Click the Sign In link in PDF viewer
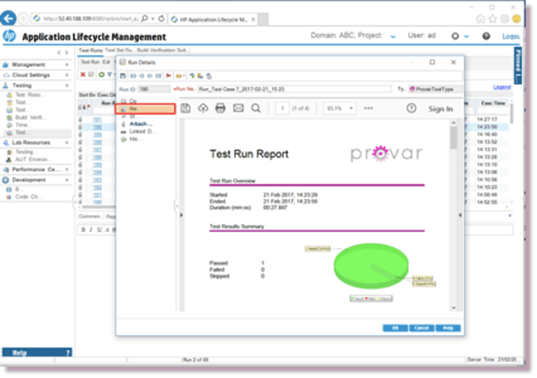This screenshot has width=537, height=378. pos(440,109)
